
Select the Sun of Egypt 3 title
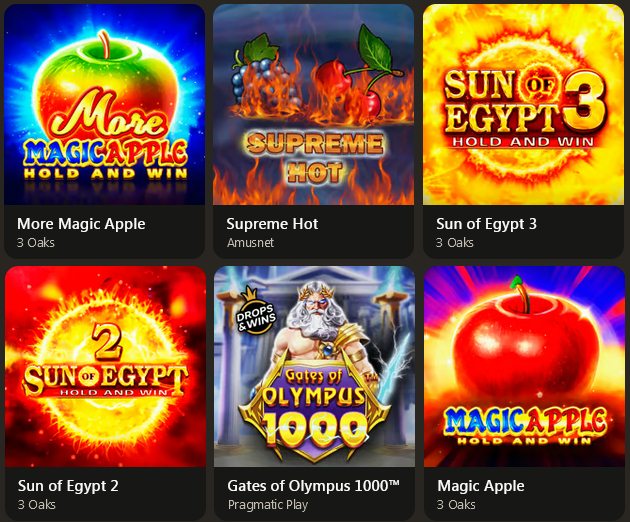pos(486,224)
